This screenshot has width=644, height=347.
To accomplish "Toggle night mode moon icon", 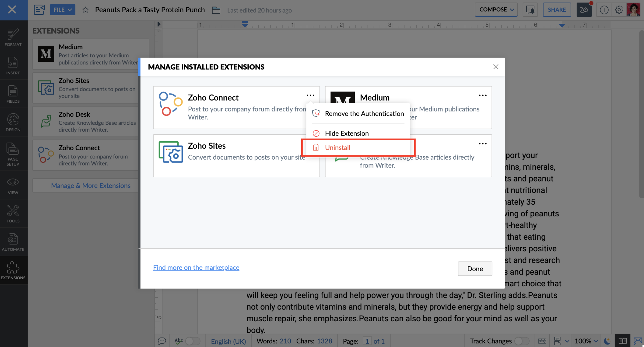I will coord(607,341).
